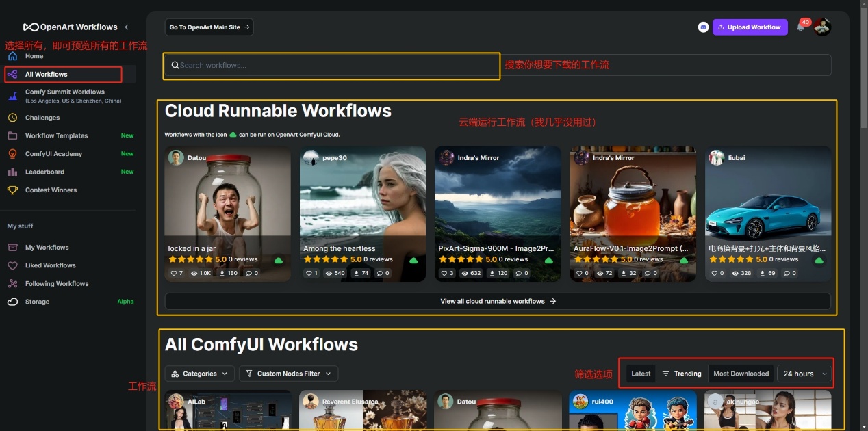Click the Leaderboard bar chart icon
This screenshot has width=868, height=431.
point(12,172)
